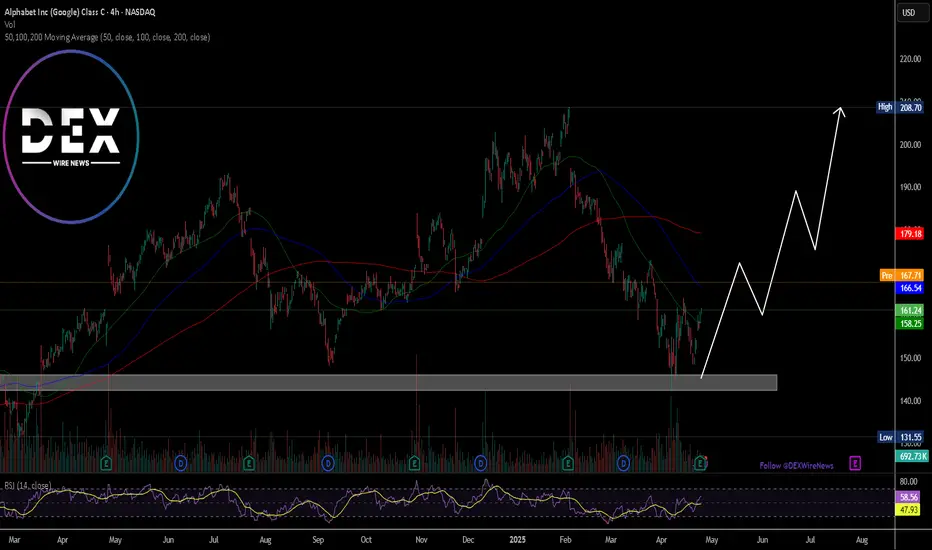Click the Low 131.55 price label
The image size is (932, 550).
[x=901, y=437]
